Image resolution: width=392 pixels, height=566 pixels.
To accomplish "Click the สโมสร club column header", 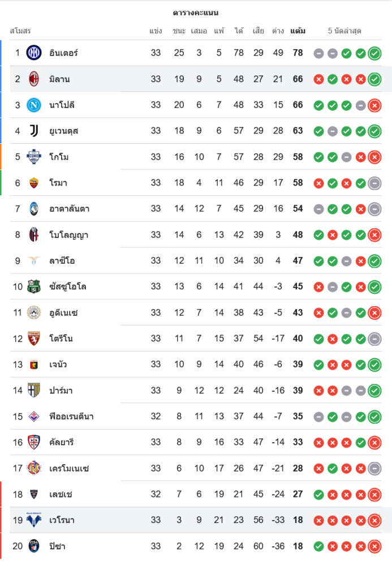I will pos(20,31).
